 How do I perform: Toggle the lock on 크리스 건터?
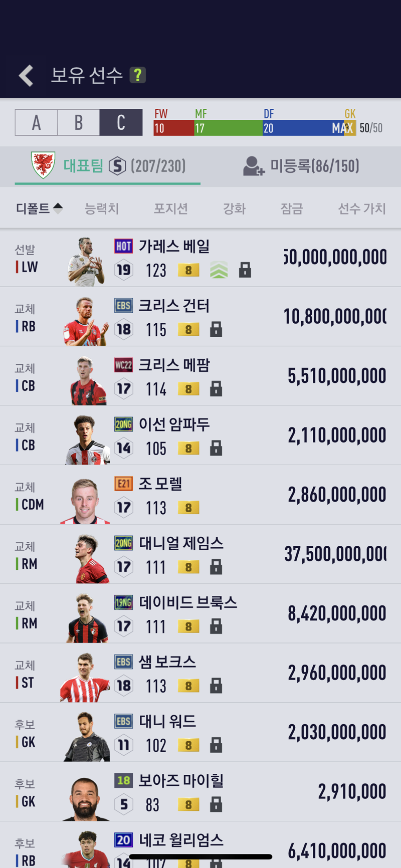pos(216,329)
